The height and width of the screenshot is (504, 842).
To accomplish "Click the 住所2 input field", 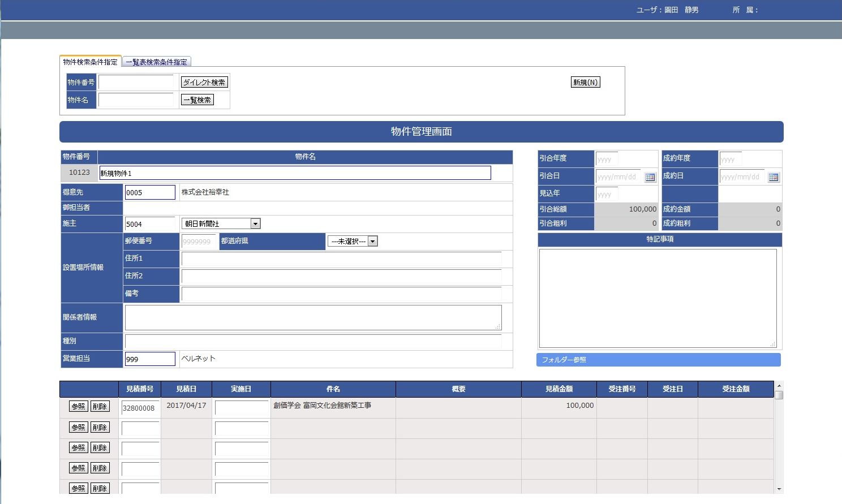I will (341, 277).
